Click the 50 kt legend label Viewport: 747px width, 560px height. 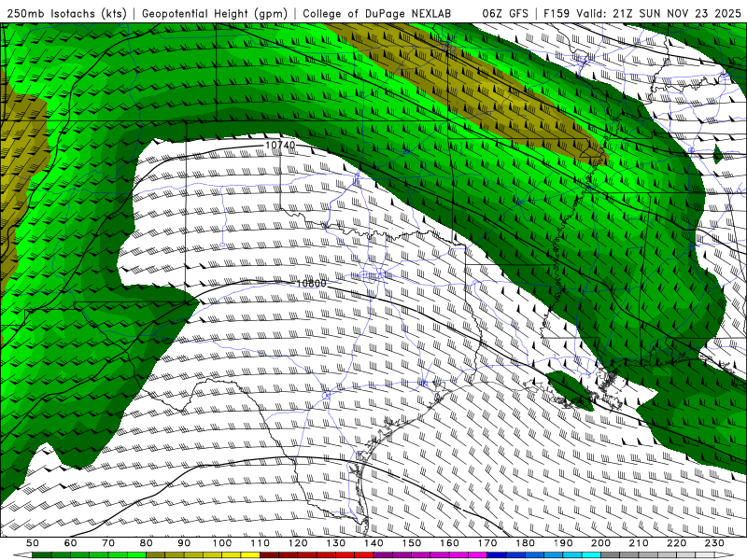click(33, 543)
